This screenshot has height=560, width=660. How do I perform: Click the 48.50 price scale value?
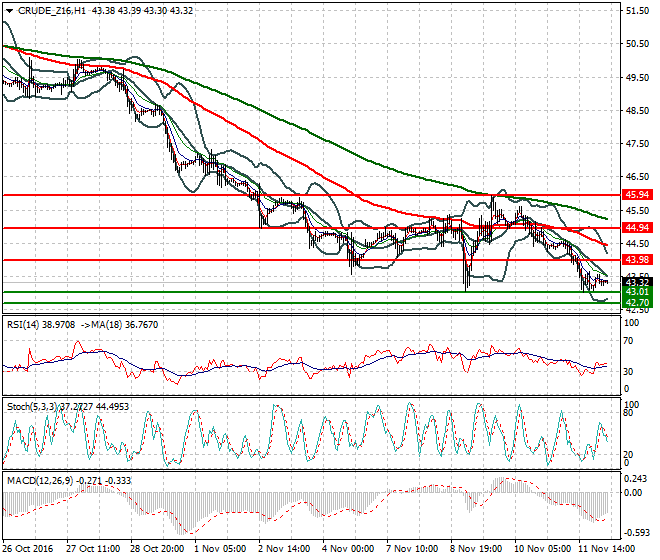pyautogui.click(x=637, y=110)
